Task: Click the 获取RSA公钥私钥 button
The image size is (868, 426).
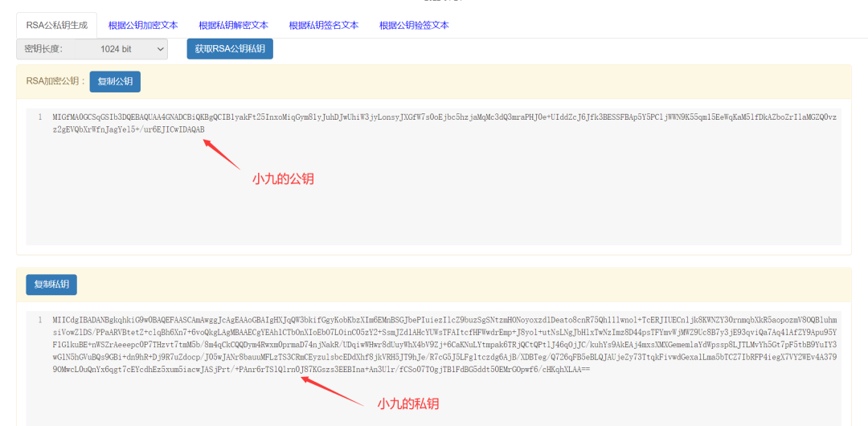Action: pyautogui.click(x=230, y=49)
